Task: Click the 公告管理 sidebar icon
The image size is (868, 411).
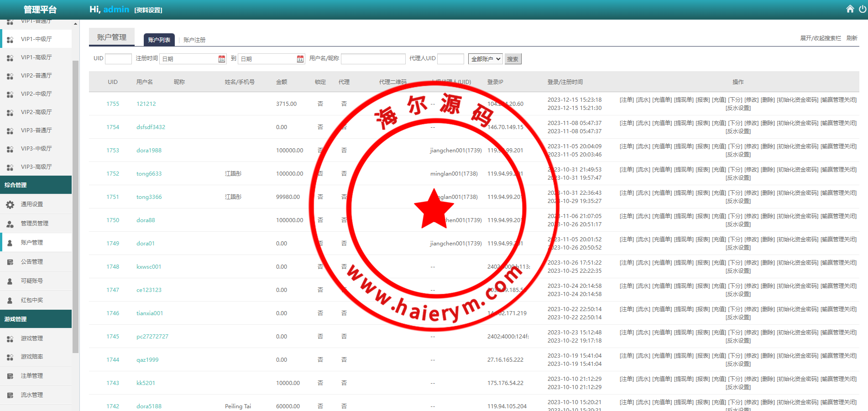Action: 10,262
